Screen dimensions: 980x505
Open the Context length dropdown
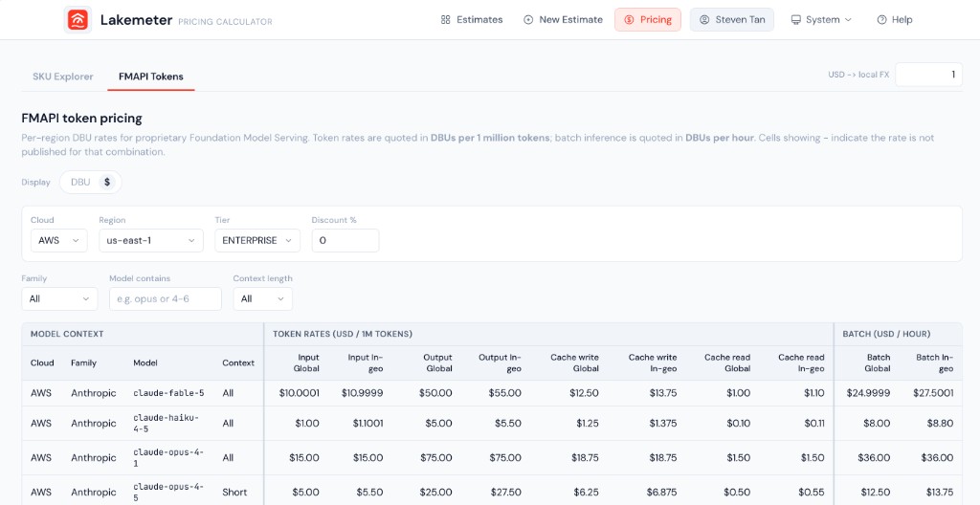pyautogui.click(x=262, y=298)
